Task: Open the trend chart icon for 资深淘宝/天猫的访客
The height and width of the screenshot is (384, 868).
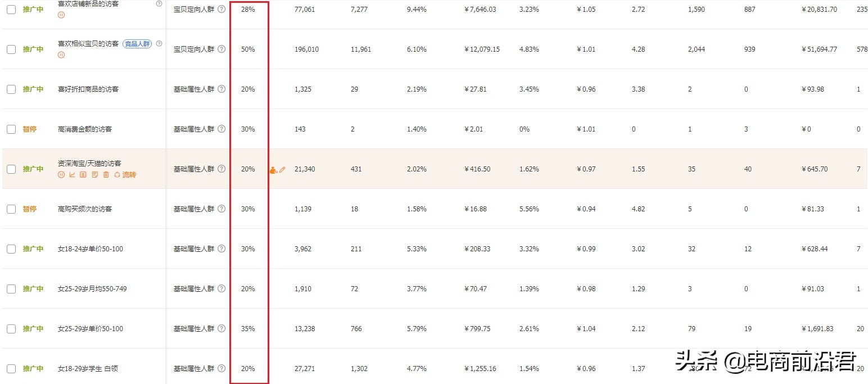Action: 72,175
